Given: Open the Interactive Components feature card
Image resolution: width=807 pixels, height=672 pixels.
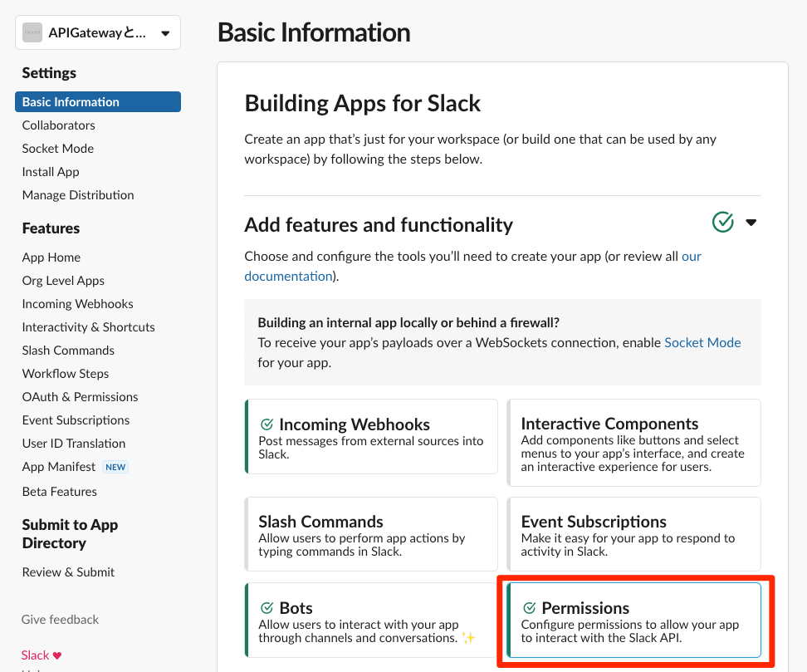Looking at the screenshot, I should pyautogui.click(x=633, y=442).
